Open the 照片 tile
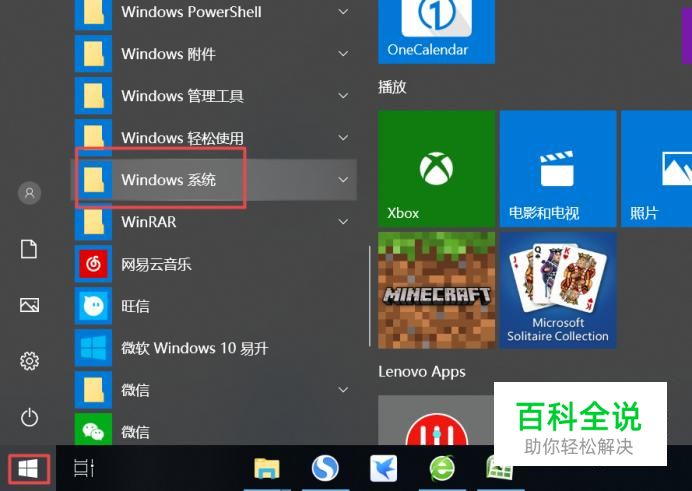 pos(656,169)
